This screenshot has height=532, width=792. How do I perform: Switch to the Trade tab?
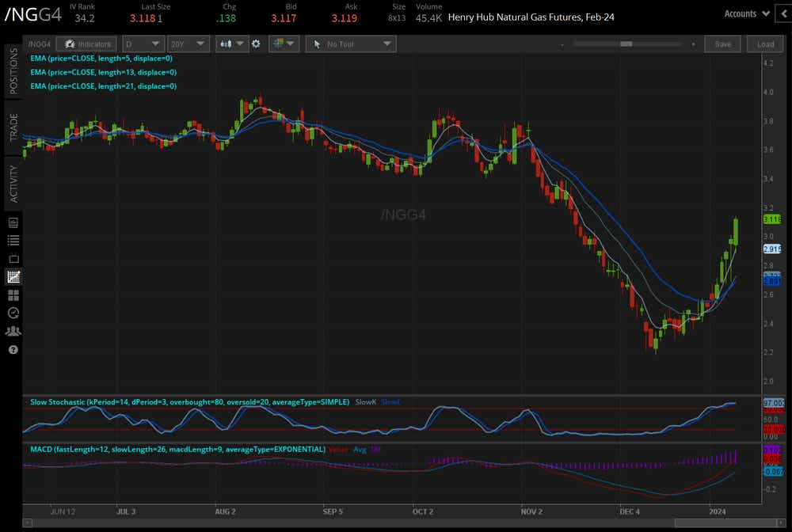13,127
